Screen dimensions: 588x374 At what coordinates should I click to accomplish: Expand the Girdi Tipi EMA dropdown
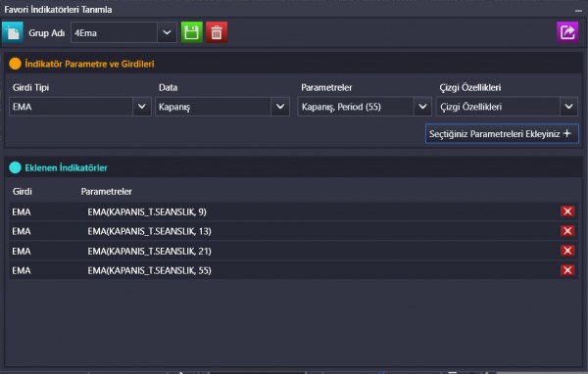pyautogui.click(x=142, y=107)
